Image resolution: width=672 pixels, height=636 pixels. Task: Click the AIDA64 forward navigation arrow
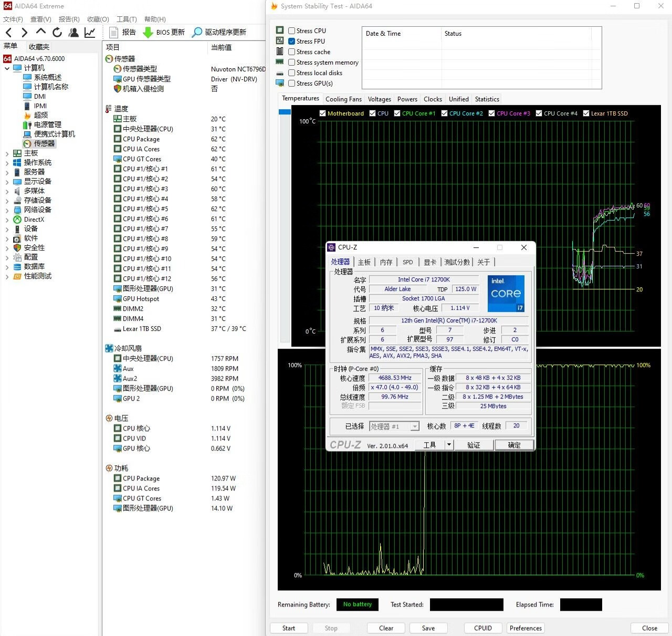[x=24, y=33]
